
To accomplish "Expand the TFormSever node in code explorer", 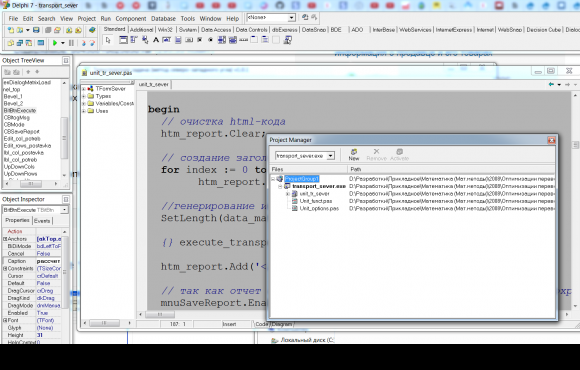I will pyautogui.click(x=84, y=89).
